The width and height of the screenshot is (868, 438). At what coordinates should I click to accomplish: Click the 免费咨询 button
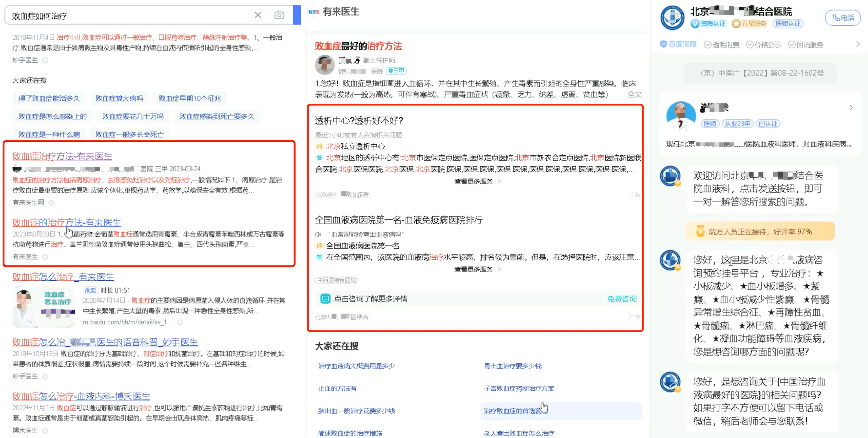pyautogui.click(x=622, y=299)
